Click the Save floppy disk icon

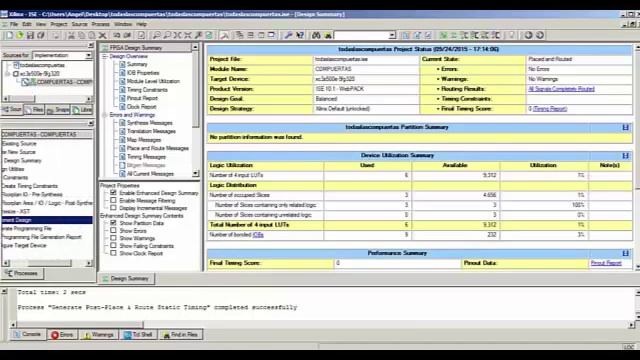pos(30,36)
